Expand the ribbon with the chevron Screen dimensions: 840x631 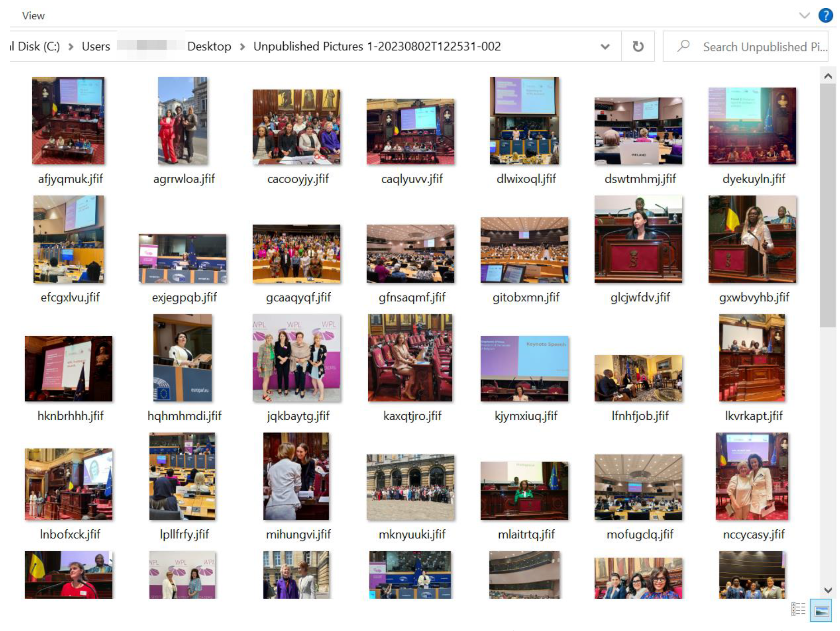click(x=804, y=15)
